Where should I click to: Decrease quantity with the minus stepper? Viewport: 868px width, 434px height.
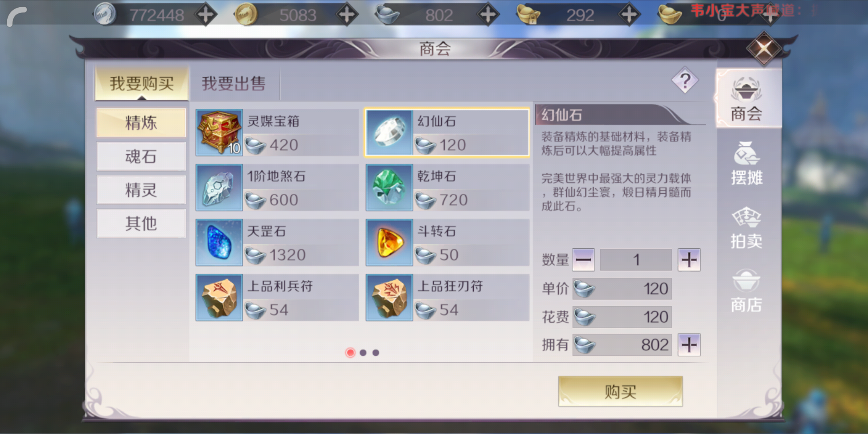point(583,260)
